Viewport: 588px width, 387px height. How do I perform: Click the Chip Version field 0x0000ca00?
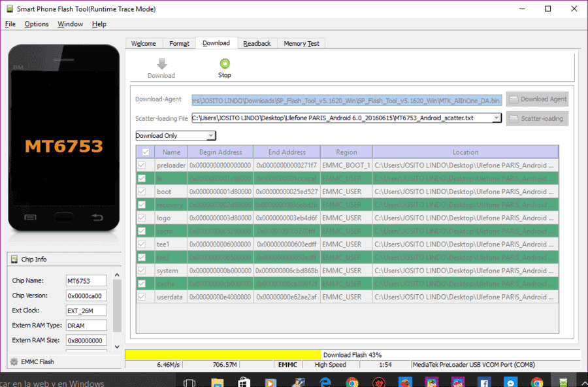tap(86, 295)
